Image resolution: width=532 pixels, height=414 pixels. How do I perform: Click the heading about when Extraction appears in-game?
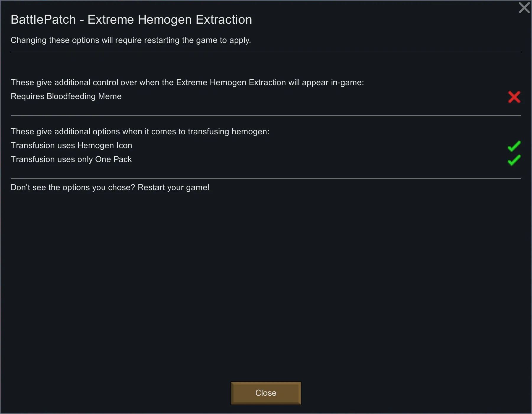click(x=187, y=83)
